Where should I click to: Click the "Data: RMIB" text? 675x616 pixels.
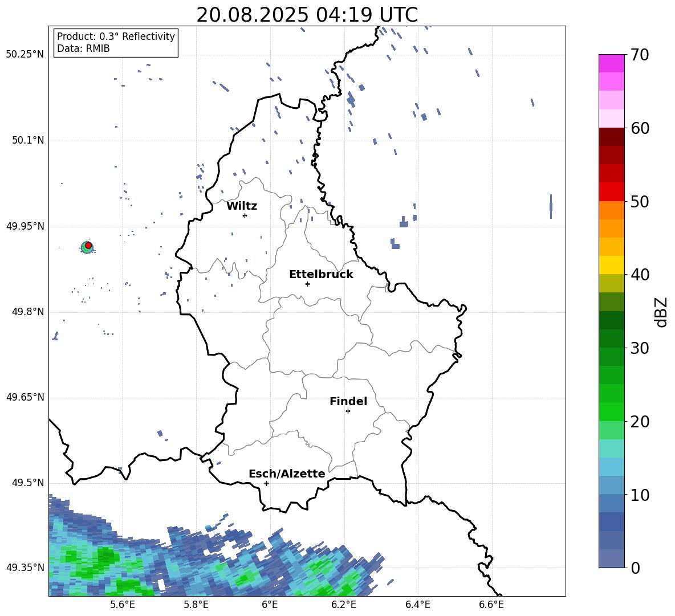coord(83,48)
